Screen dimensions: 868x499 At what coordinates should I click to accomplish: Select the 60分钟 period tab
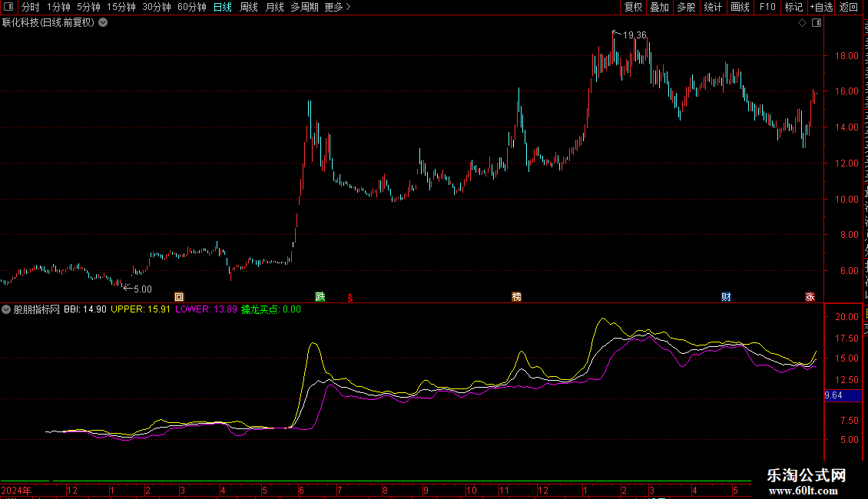click(192, 7)
